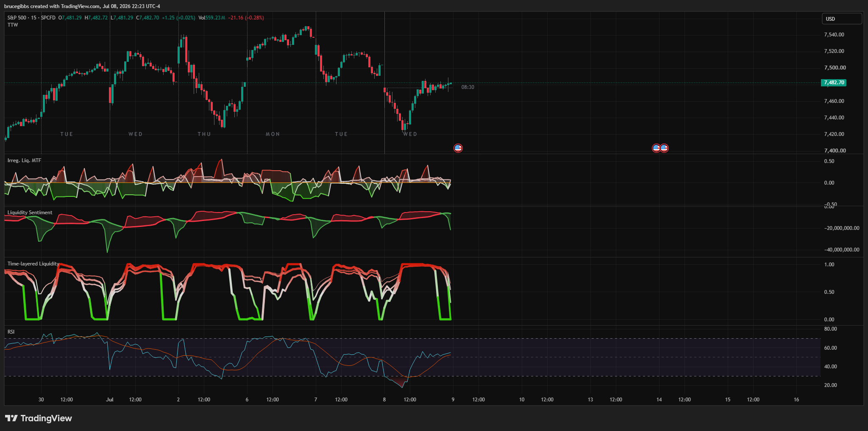Viewport: 868px width, 431px height.
Task: Click the 08:30 countdown label beside the price line
Action: [468, 87]
